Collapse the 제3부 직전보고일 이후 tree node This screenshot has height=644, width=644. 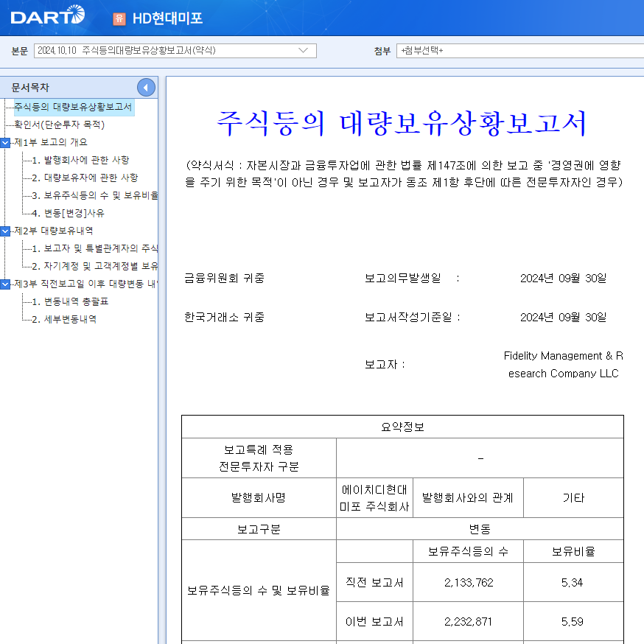[5, 284]
